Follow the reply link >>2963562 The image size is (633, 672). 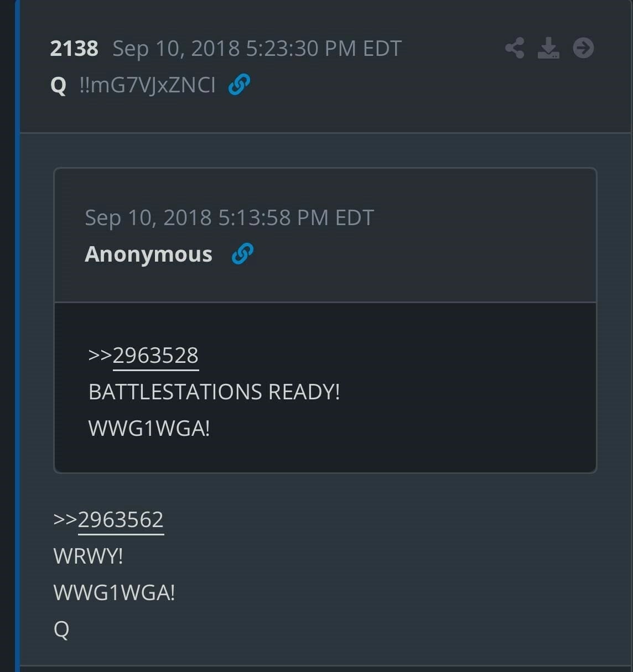[x=108, y=520]
